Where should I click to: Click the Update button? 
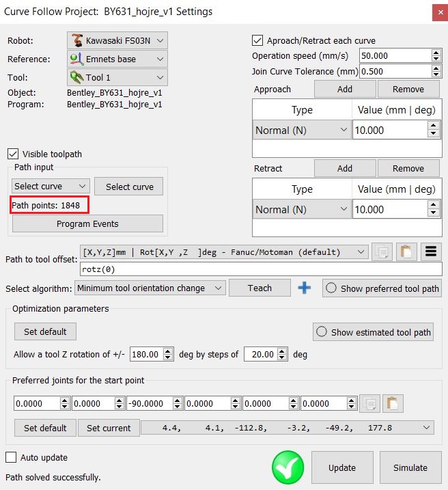click(x=342, y=467)
